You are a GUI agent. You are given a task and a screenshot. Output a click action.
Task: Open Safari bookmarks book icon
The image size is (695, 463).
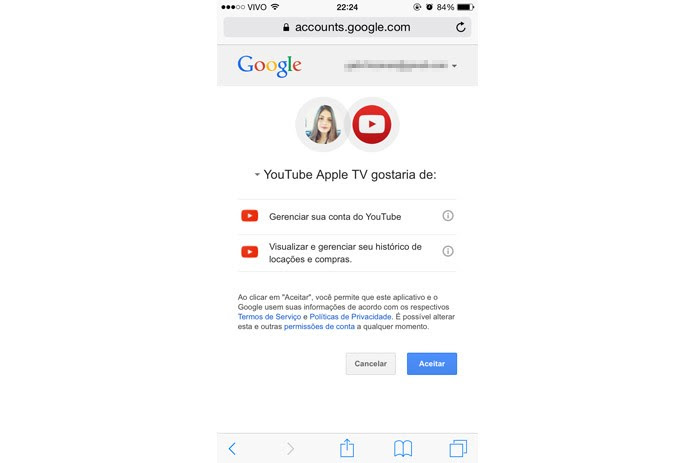403,448
